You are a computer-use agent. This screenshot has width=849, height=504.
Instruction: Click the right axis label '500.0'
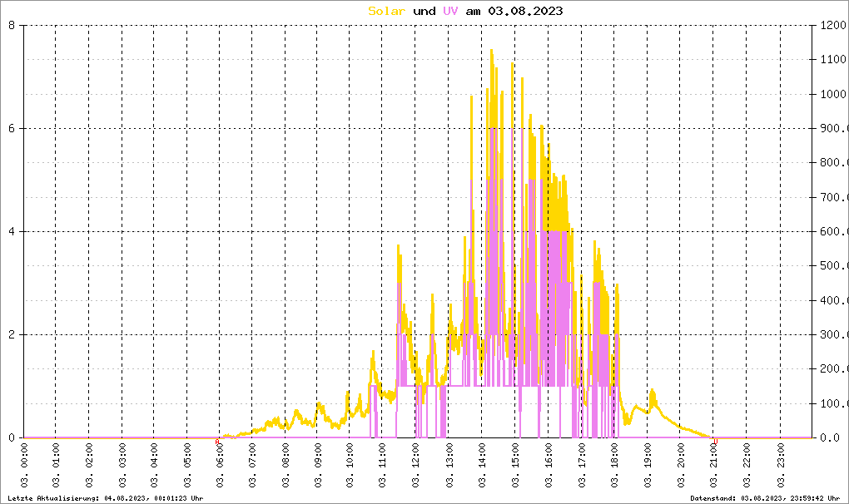(x=834, y=266)
